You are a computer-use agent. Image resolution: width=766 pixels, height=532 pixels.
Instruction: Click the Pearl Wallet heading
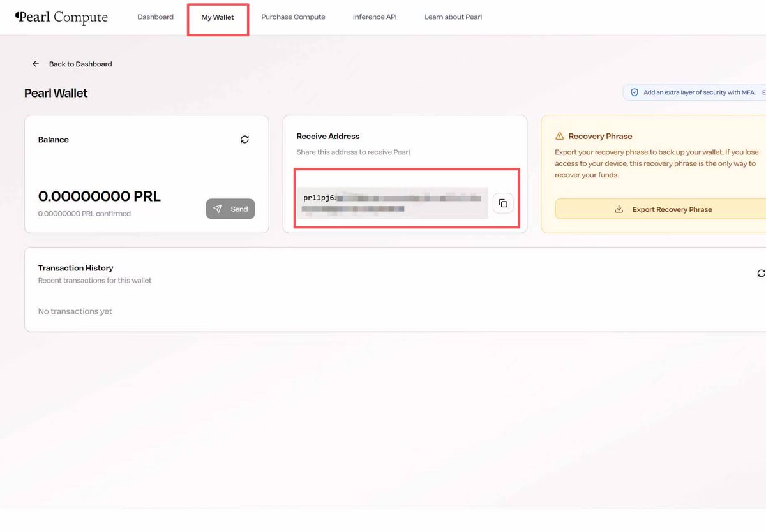click(56, 93)
